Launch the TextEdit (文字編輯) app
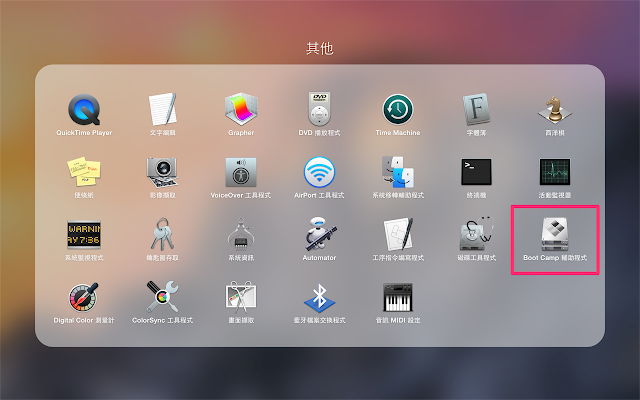Image resolution: width=640 pixels, height=400 pixels. [x=162, y=110]
